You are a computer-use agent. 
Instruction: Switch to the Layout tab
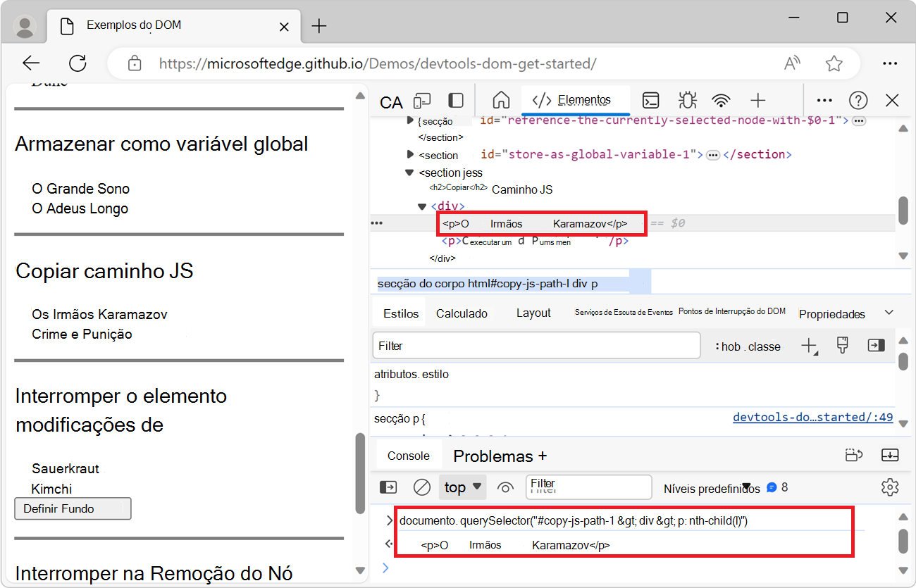click(x=533, y=313)
